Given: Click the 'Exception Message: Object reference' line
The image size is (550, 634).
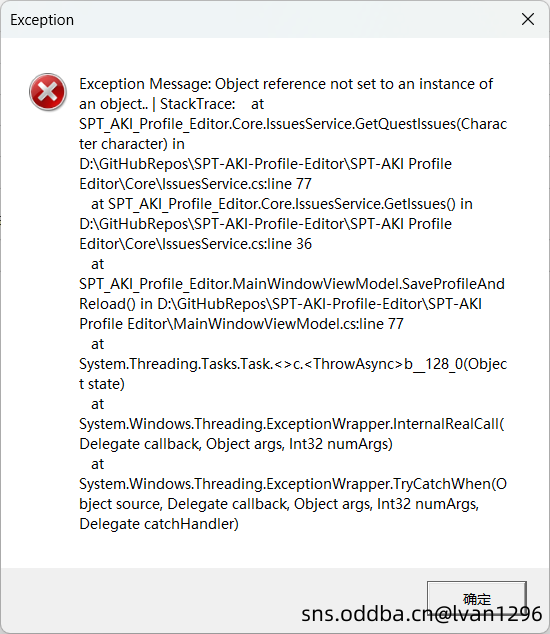Looking at the screenshot, I should (x=286, y=84).
